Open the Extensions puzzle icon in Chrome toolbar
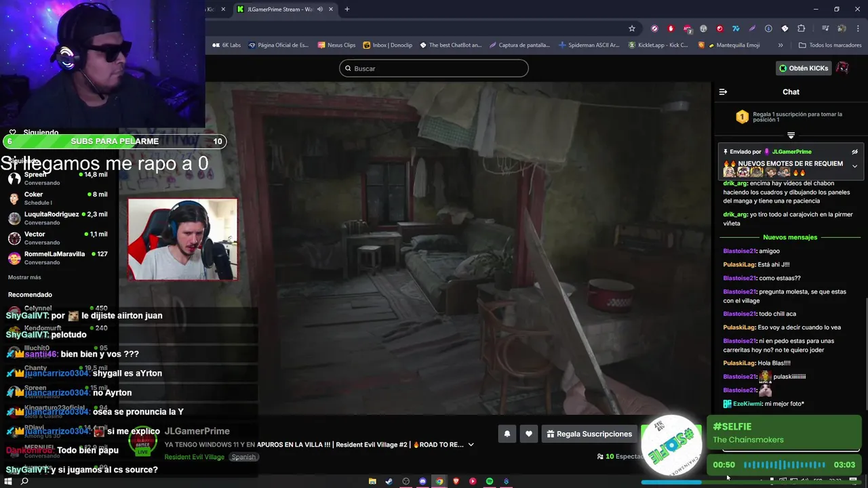 pyautogui.click(x=801, y=28)
